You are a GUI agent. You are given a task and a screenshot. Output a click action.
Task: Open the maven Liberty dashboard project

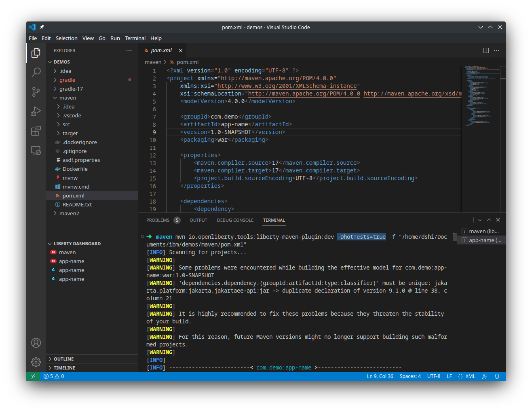click(67, 253)
